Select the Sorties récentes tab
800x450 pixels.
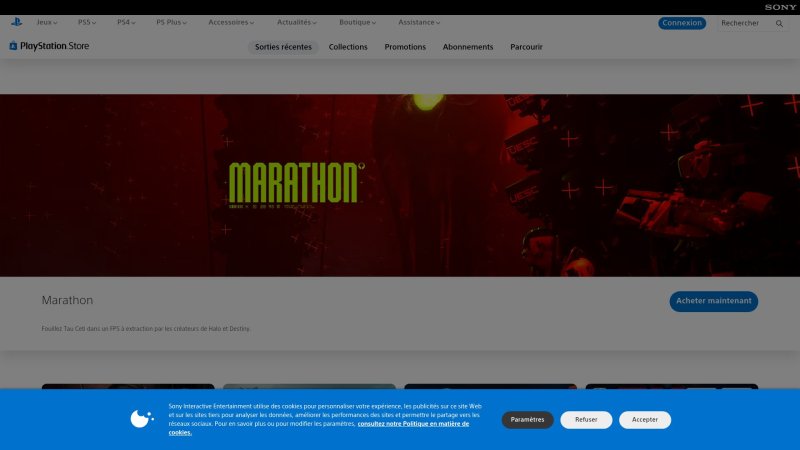coord(283,47)
